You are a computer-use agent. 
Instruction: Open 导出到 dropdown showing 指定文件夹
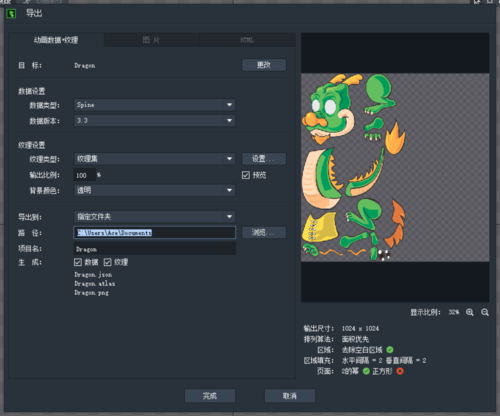point(154,217)
